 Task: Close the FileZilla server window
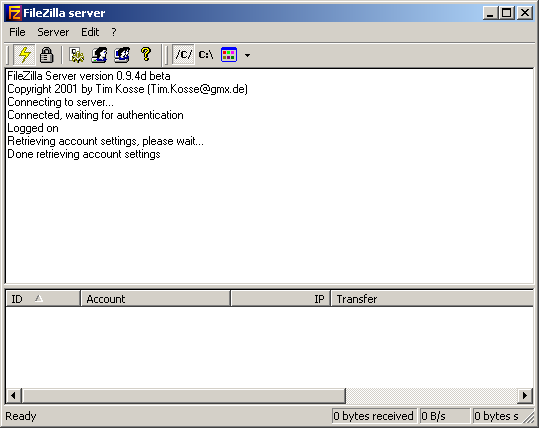525,13
